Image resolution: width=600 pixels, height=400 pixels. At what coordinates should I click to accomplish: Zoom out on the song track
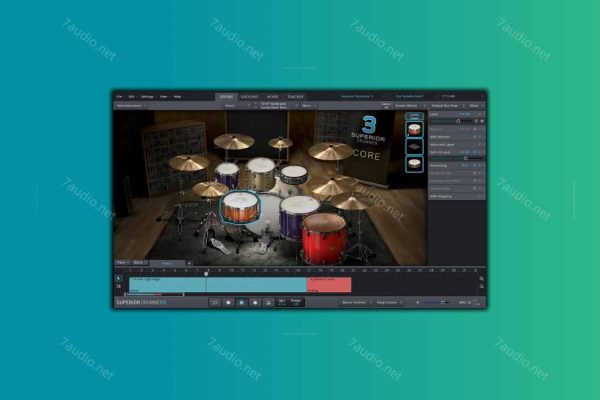tap(481, 286)
